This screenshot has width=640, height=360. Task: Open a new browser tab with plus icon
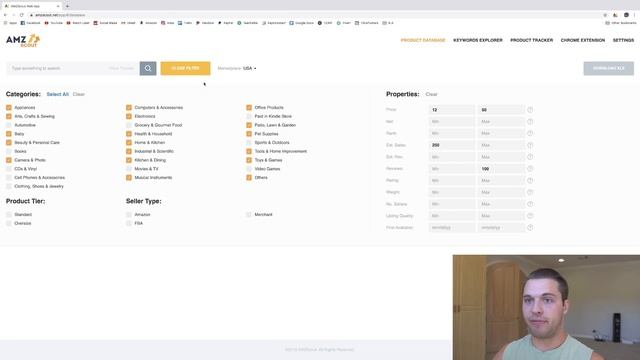(67, 6)
